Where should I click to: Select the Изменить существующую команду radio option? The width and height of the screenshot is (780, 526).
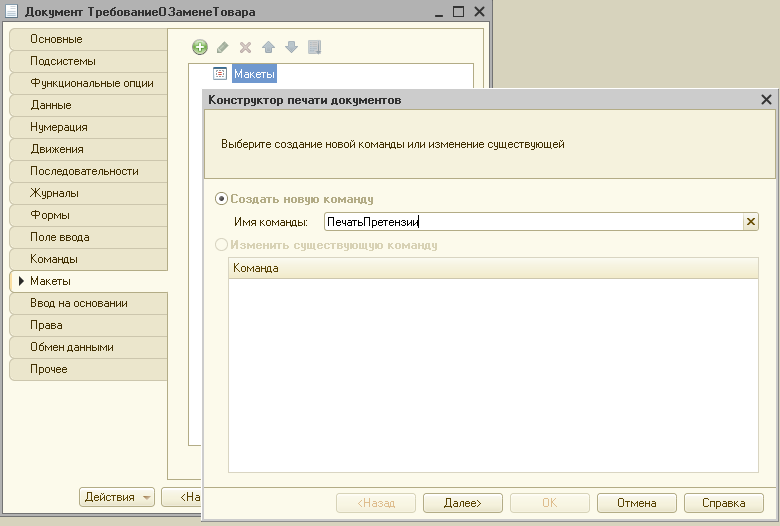(x=222, y=245)
